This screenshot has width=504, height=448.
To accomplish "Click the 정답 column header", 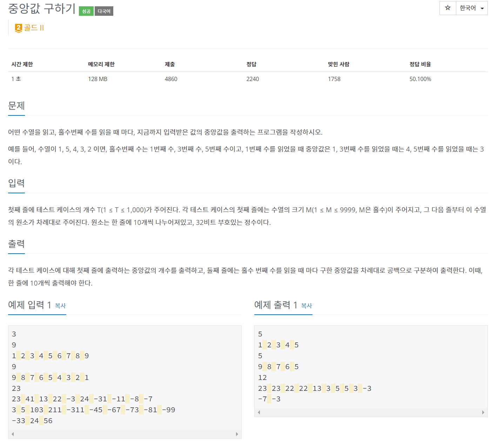I will point(251,64).
